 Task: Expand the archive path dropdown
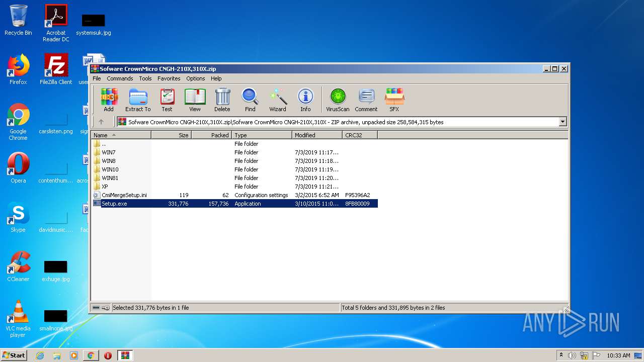562,122
